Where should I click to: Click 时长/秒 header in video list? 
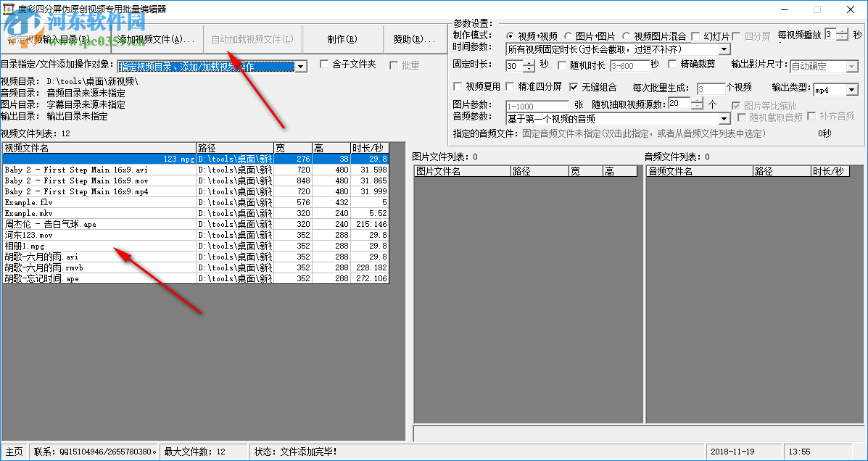[370, 148]
